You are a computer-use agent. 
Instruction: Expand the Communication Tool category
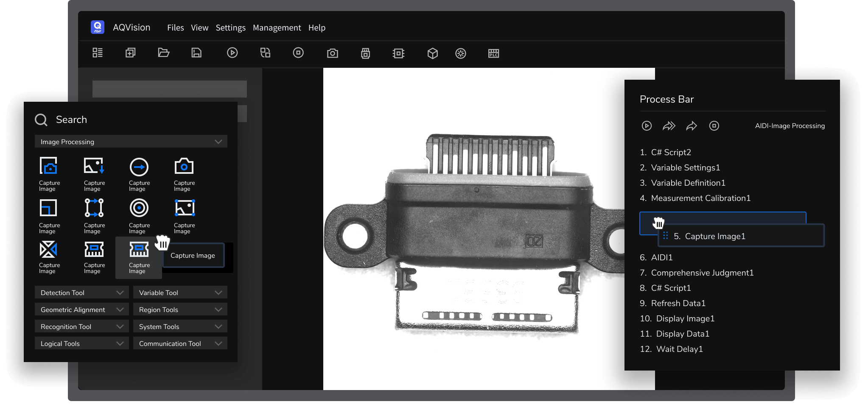tap(218, 343)
